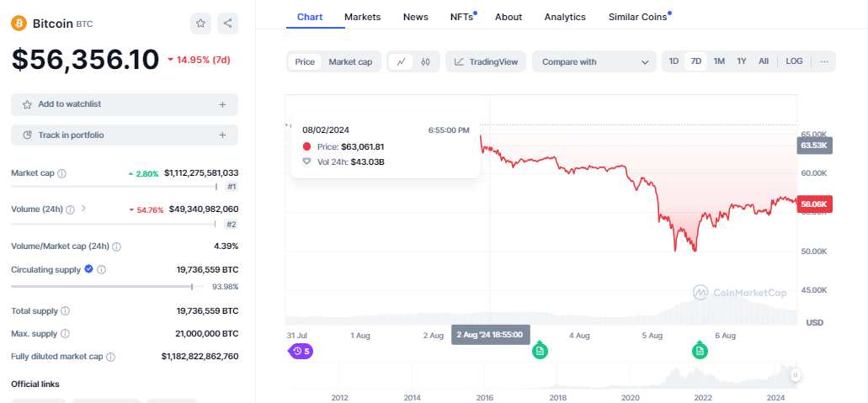Viewport: 868px width, 403px height.
Task: Open the Chart tab
Action: tap(310, 17)
